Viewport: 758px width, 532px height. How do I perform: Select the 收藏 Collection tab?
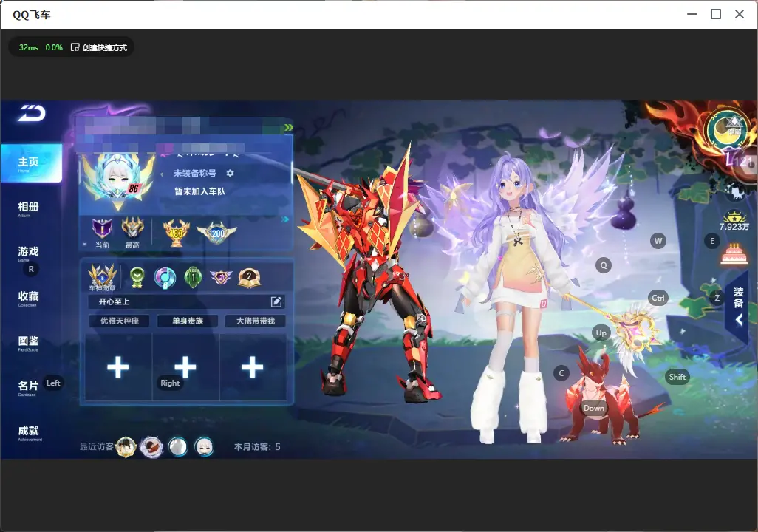28,299
